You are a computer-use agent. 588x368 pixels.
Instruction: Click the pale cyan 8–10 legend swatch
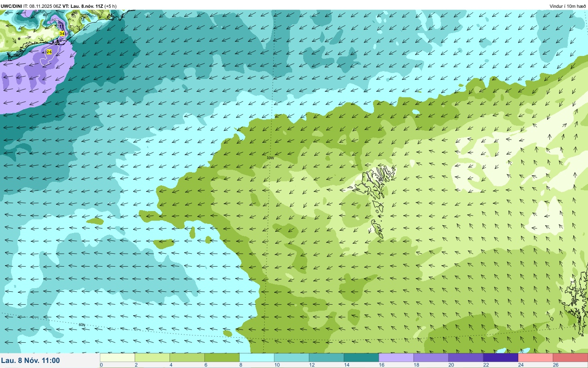point(257,357)
